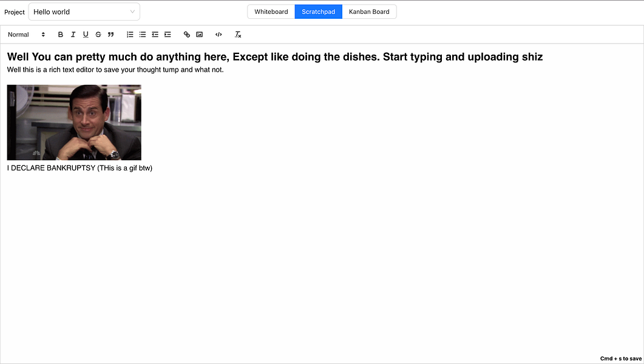This screenshot has width=644, height=364.
Task: Toggle italic formatting
Action: pos(73,35)
